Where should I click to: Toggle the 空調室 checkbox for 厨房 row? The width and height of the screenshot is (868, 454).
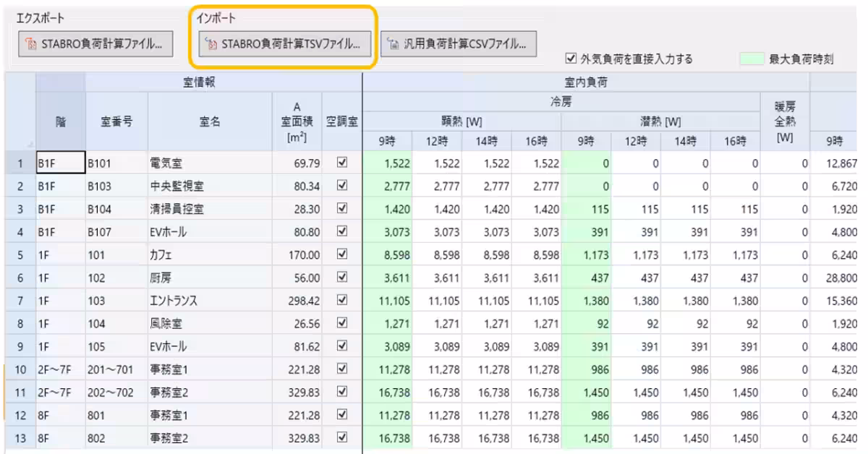coord(342,278)
